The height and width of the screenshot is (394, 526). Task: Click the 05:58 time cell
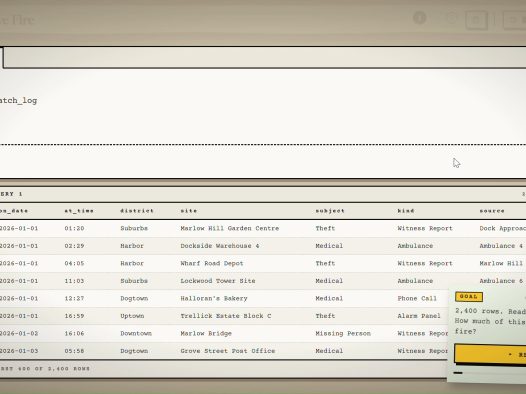[x=74, y=351]
